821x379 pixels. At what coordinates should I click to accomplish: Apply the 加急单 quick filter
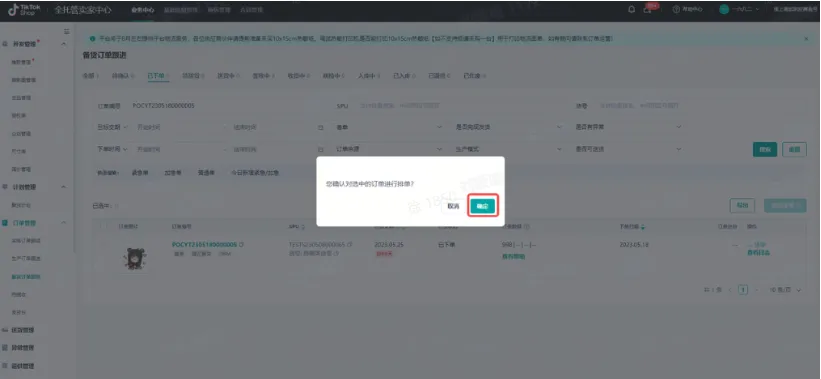click(173, 172)
